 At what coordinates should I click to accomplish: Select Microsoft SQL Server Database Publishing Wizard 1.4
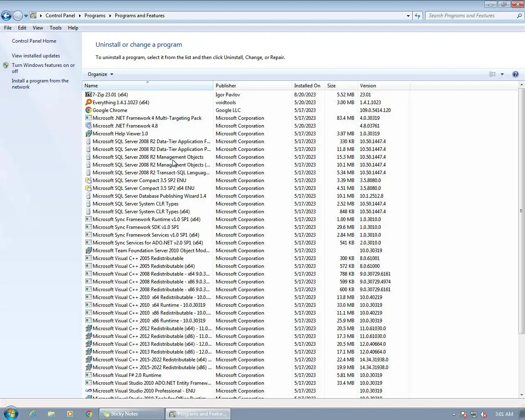click(246, 196)
